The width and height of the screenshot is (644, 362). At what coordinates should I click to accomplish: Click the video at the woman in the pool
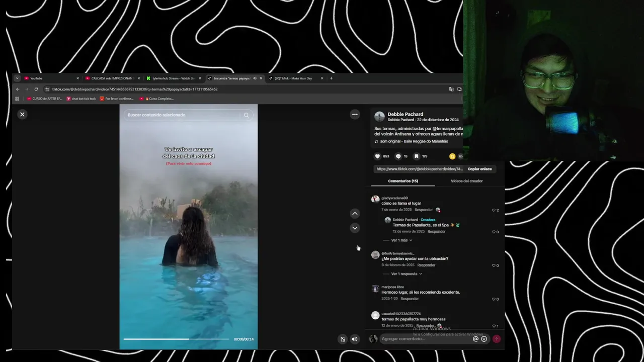tap(190, 236)
